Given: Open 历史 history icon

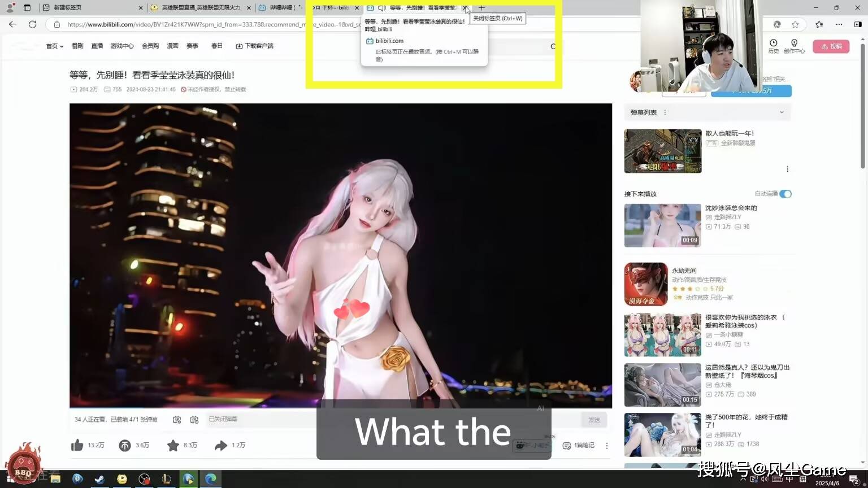Looking at the screenshot, I should click(x=774, y=46).
